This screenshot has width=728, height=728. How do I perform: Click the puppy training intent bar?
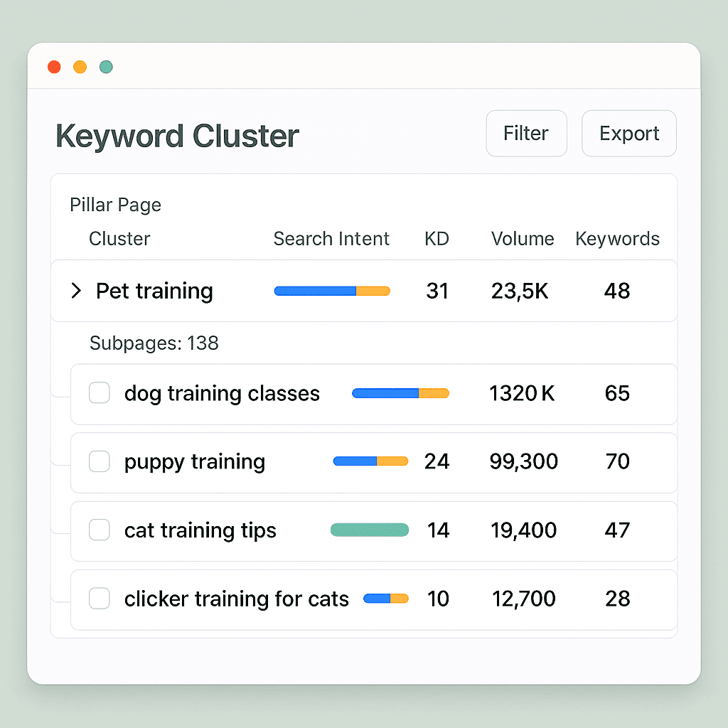tap(370, 461)
